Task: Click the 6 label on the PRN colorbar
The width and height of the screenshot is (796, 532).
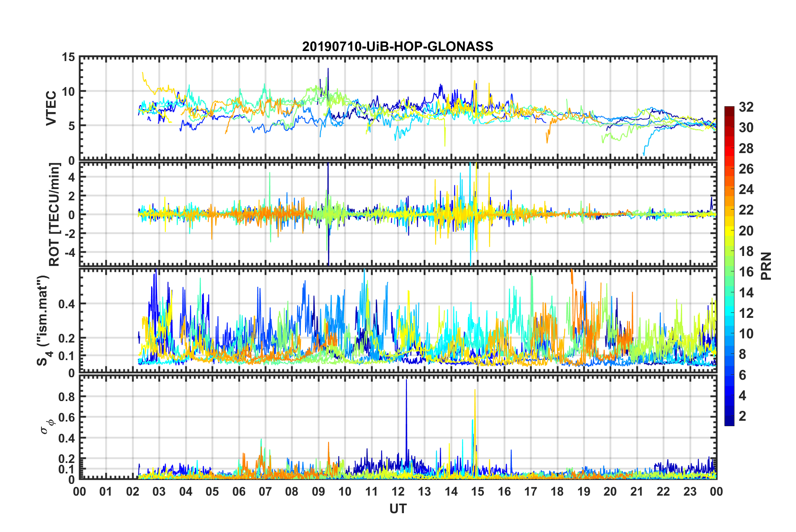Action: 742,375
